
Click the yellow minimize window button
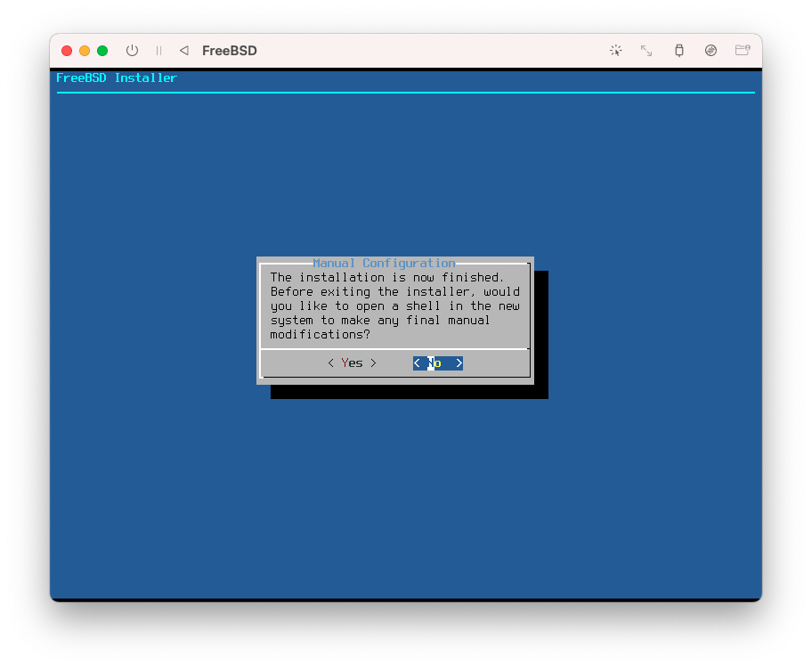85,50
